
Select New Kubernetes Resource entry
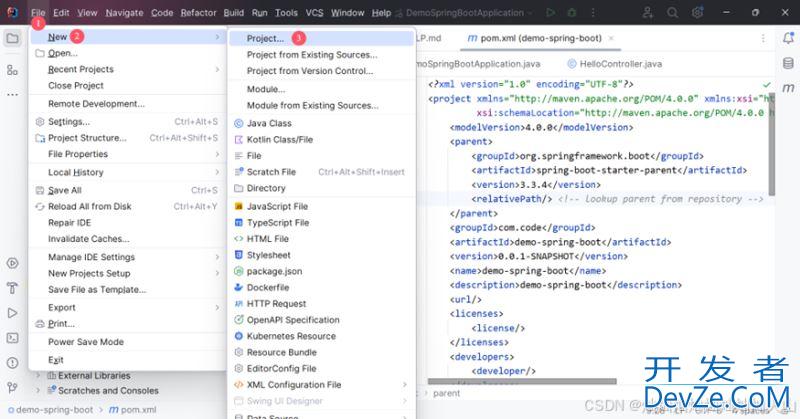pyautogui.click(x=321, y=336)
